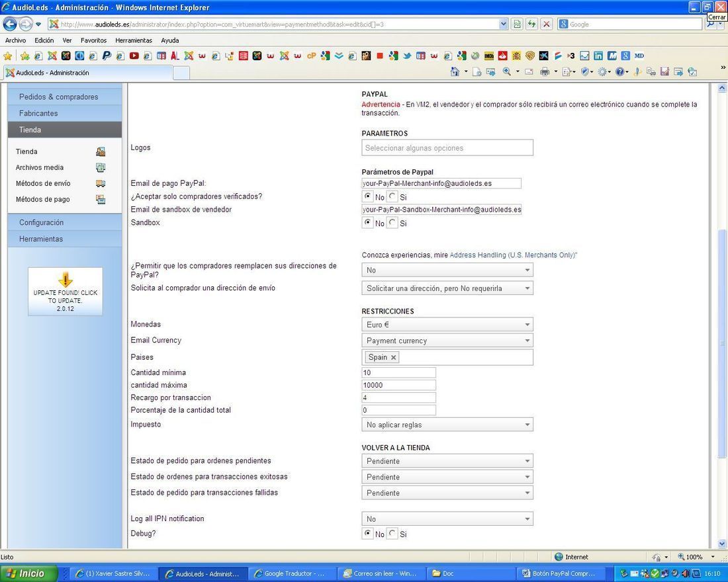728x582 pixels.
Task: Click the Refresh page icon
Action: pos(531,24)
